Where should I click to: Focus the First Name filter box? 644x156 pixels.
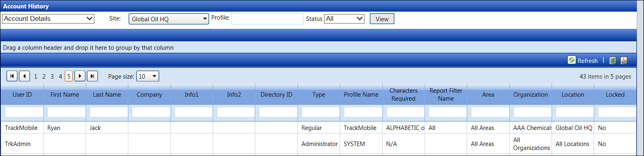click(x=66, y=112)
